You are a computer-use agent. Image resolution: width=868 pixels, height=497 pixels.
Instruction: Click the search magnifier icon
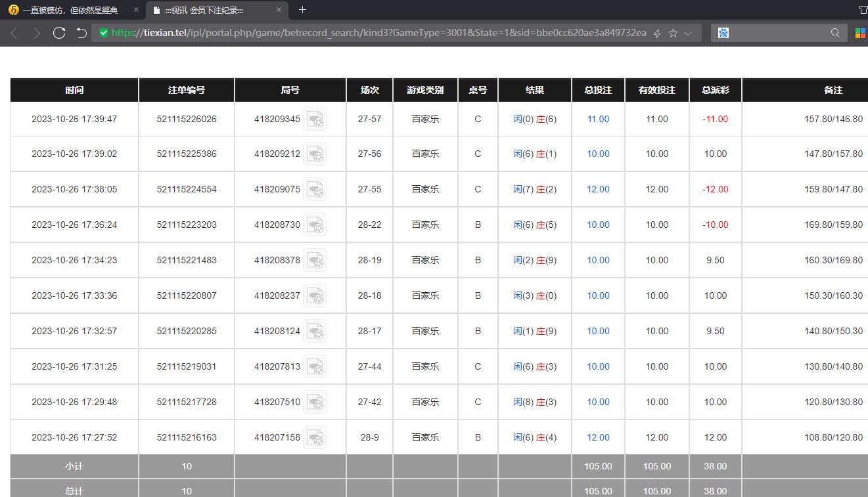point(835,33)
